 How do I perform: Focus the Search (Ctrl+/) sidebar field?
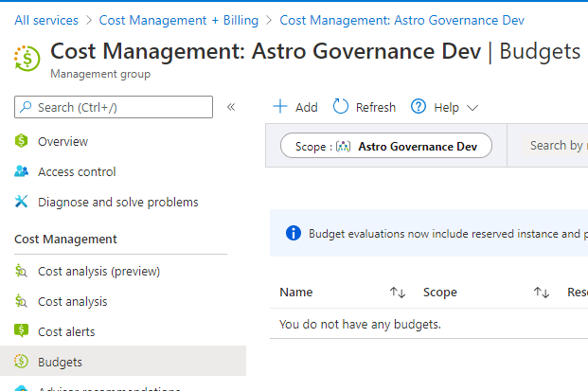click(x=114, y=107)
